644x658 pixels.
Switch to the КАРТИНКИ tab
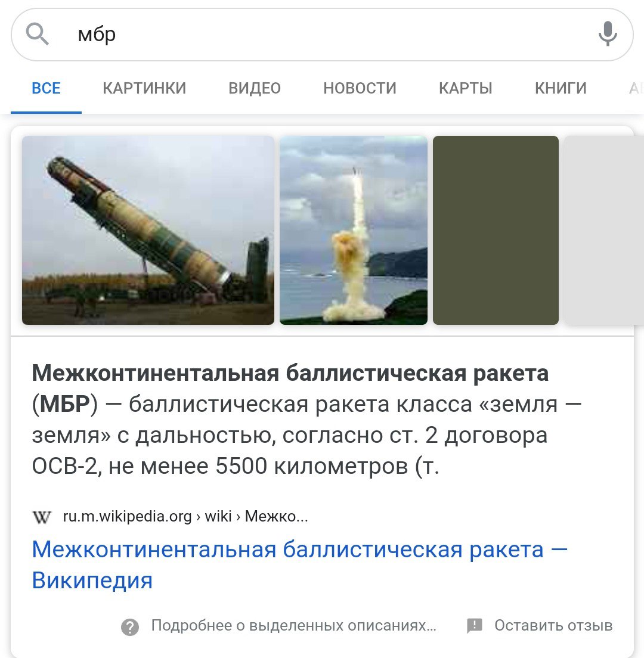coord(144,89)
